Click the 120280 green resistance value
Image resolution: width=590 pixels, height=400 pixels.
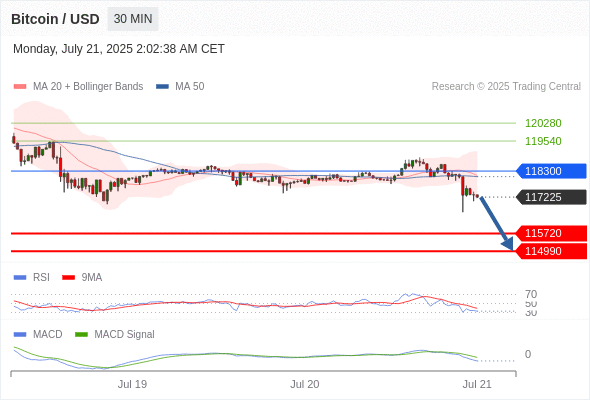point(543,123)
